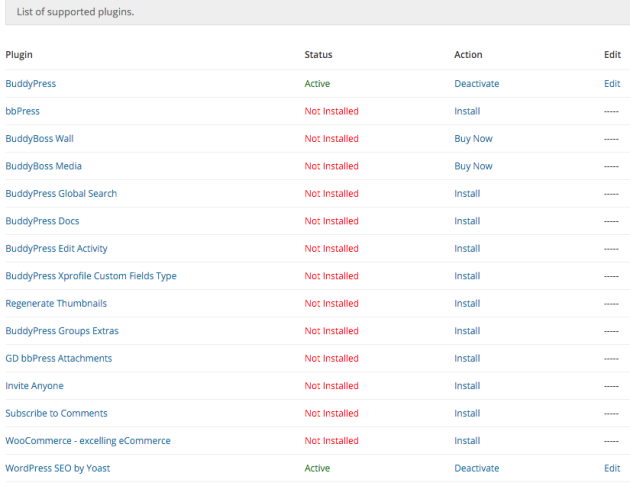The image size is (630, 486).
Task: Open the GD bbPress Attachments link
Action: (x=59, y=358)
